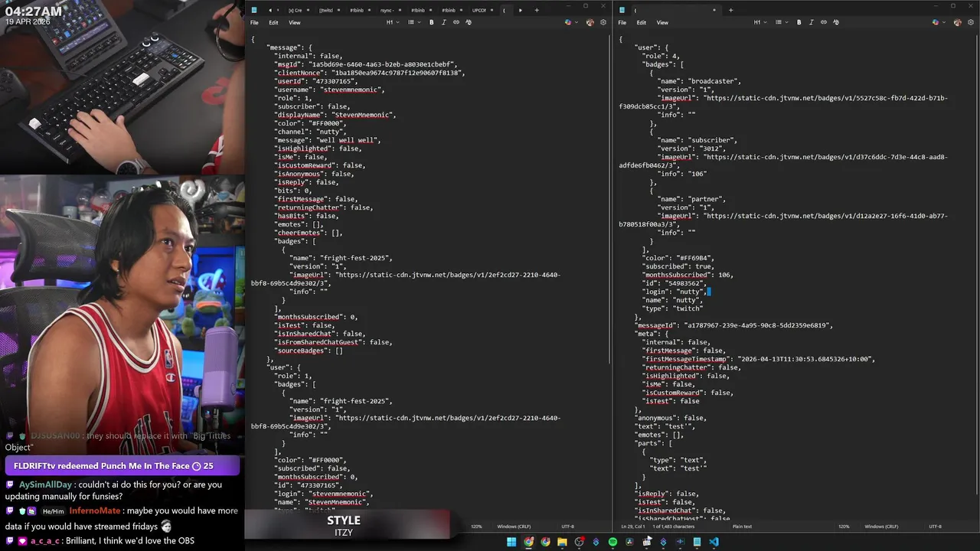The height and width of the screenshot is (551, 980).
Task: Open Edit menu in right Notepad window
Action: tap(641, 22)
